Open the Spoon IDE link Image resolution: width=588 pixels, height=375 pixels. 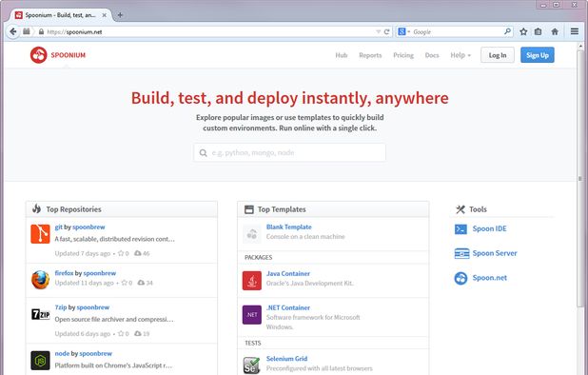(489, 228)
